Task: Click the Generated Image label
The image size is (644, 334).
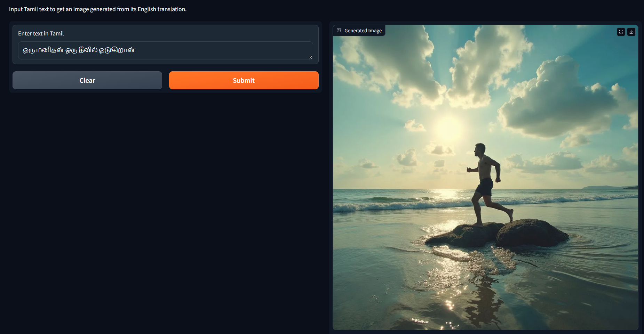Action: click(363, 30)
